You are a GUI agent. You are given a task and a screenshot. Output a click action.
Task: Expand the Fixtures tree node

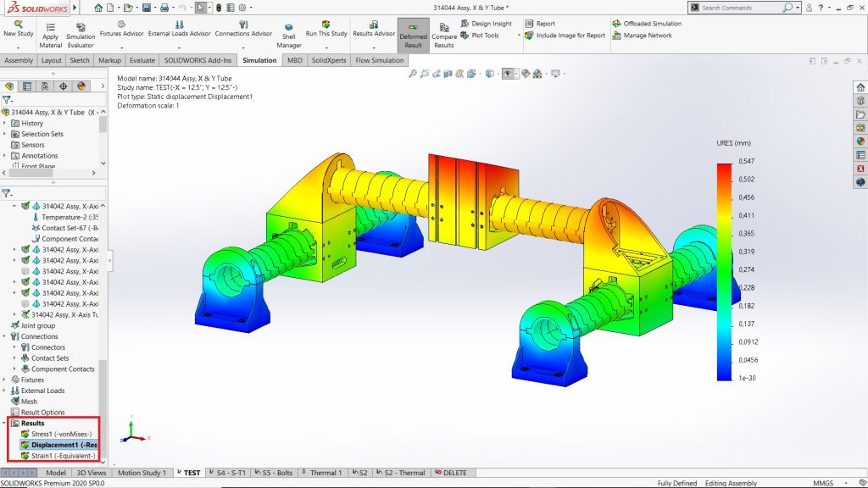5,380
